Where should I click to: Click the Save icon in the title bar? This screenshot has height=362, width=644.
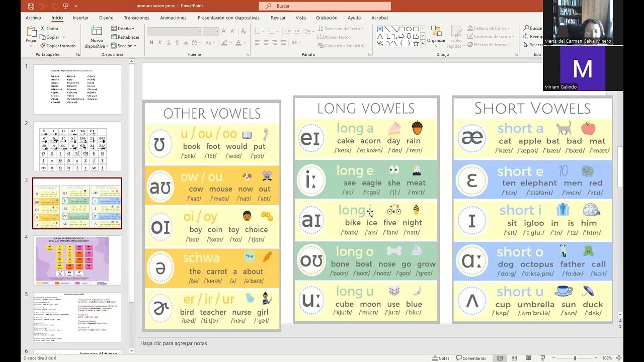[x=31, y=6]
